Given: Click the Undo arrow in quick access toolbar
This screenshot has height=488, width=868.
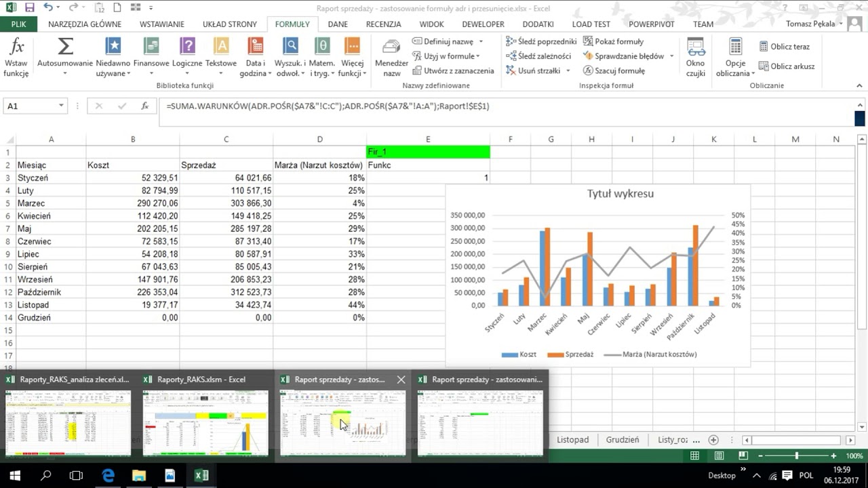Looking at the screenshot, I should coord(47,8).
